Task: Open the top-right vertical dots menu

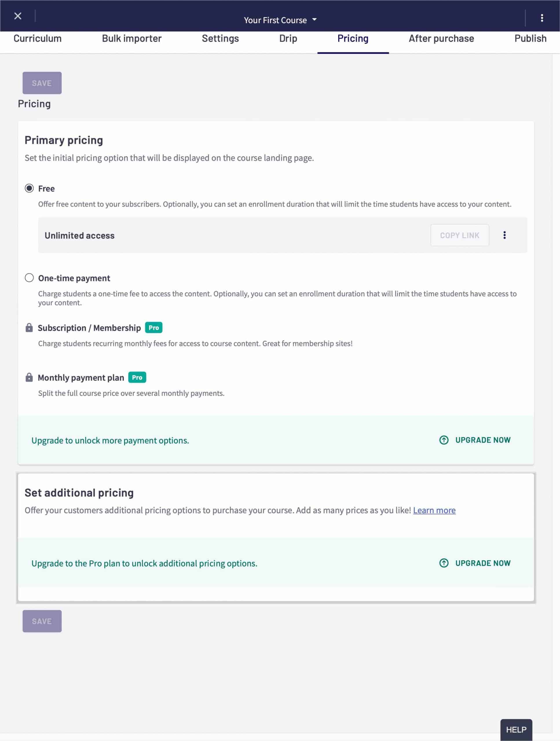Action: [541, 18]
